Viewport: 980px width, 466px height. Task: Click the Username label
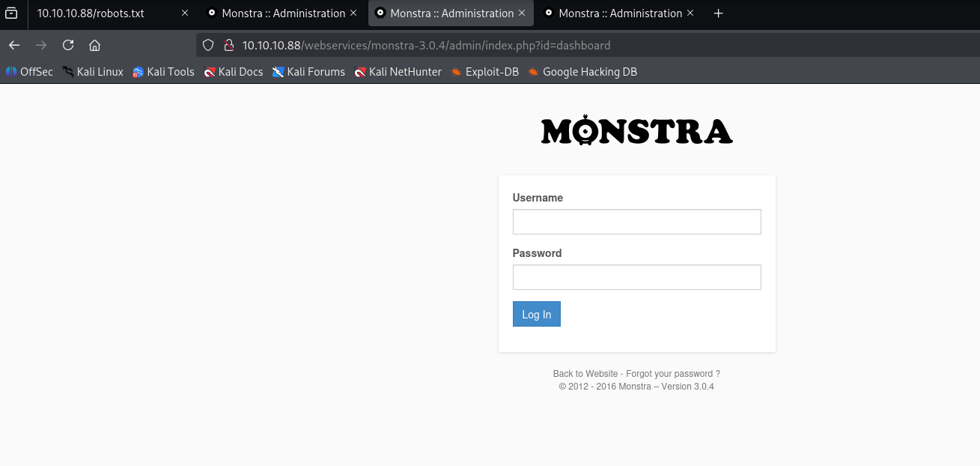tap(538, 198)
